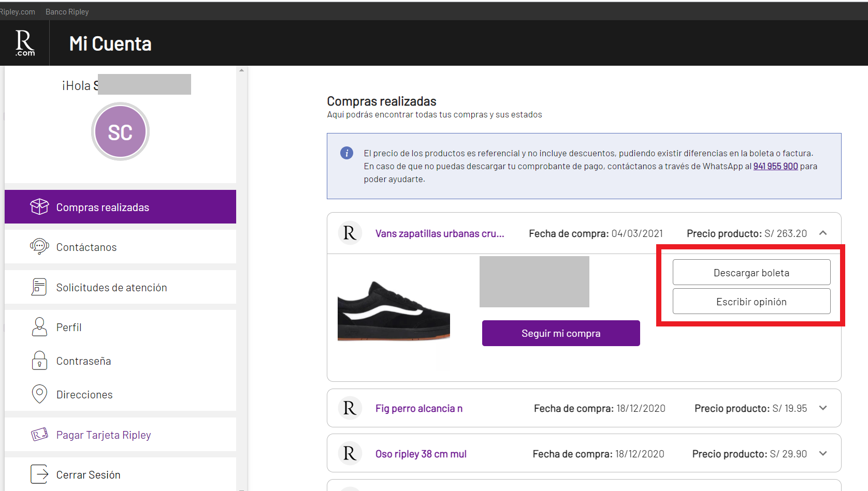868x491 pixels.
Task: Click the purchase date of Oso ripley order
Action: [x=640, y=454]
